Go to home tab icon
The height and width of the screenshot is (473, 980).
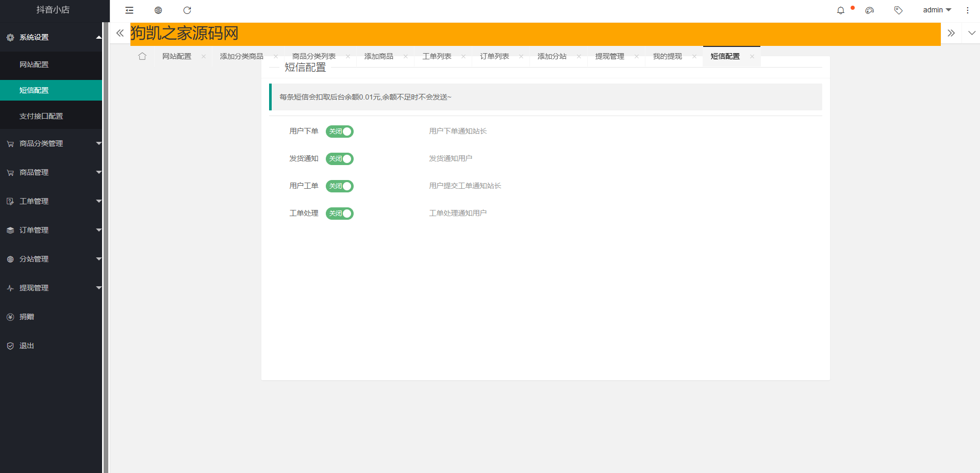[x=142, y=56]
